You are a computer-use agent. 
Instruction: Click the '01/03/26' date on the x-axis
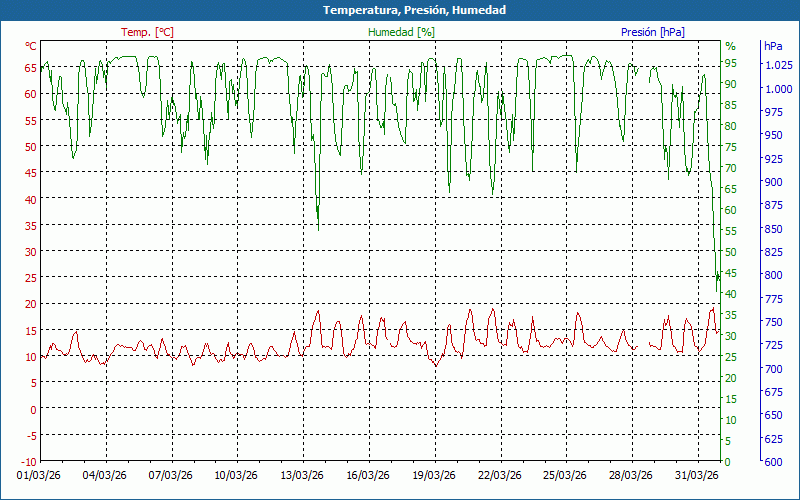pyautogui.click(x=41, y=476)
